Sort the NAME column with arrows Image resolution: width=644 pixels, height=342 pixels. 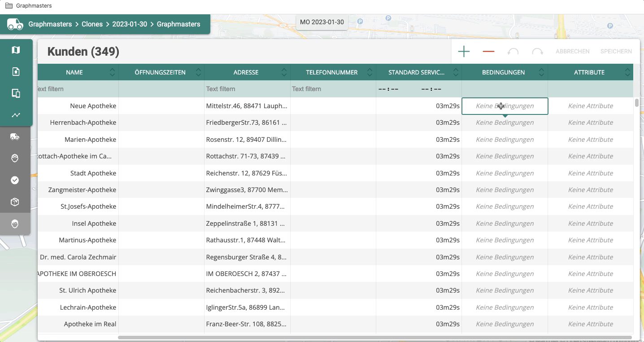pyautogui.click(x=112, y=72)
